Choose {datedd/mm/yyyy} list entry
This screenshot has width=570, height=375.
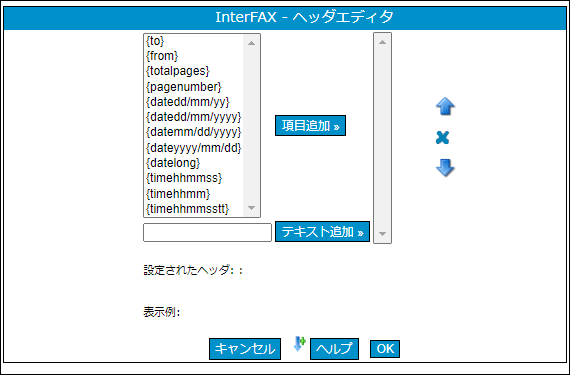pos(193,117)
